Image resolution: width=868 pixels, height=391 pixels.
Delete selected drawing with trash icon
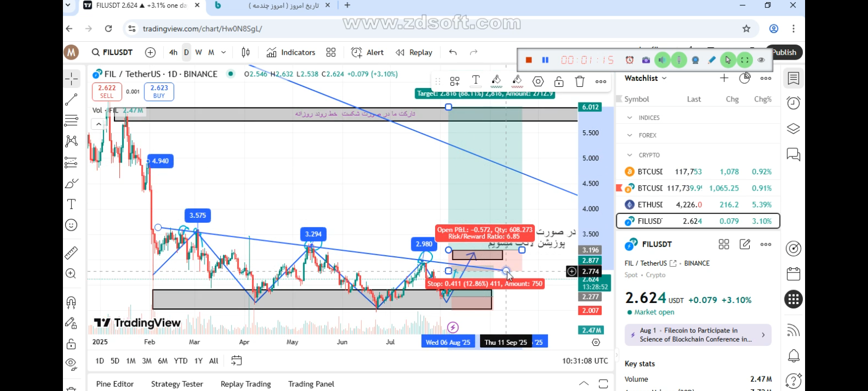coord(579,81)
